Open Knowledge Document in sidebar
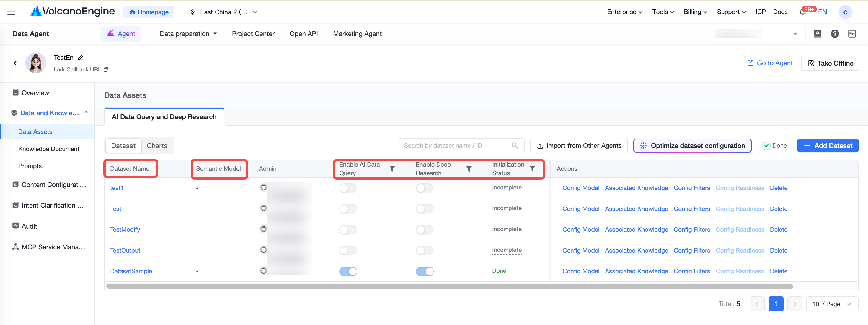 (x=48, y=149)
